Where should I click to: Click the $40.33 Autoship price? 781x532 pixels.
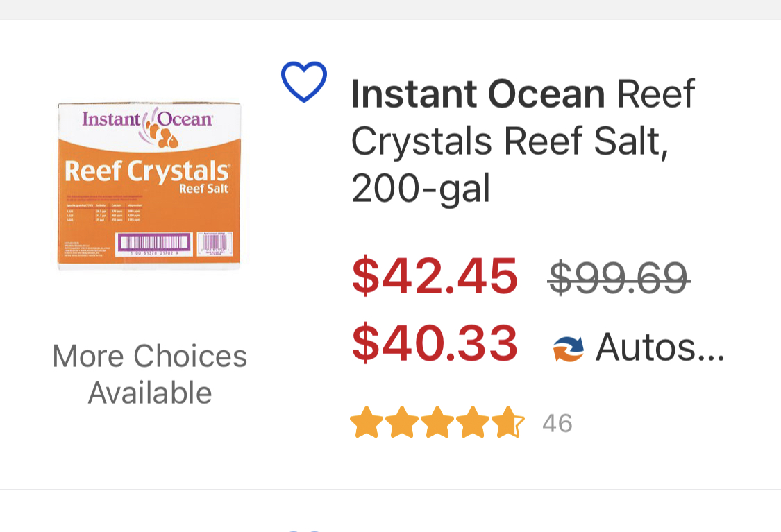(x=435, y=344)
